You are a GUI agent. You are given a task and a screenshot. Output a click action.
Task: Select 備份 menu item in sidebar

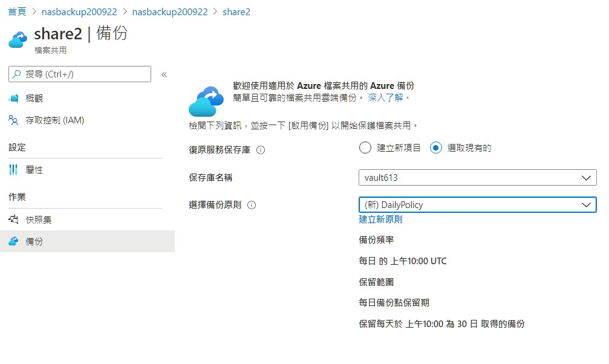pyautogui.click(x=87, y=241)
